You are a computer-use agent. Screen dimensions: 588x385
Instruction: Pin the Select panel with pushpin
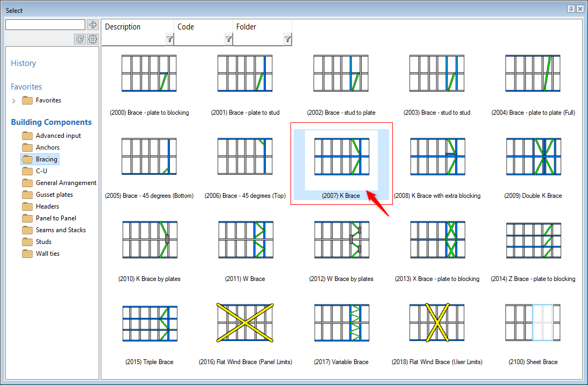(x=571, y=9)
